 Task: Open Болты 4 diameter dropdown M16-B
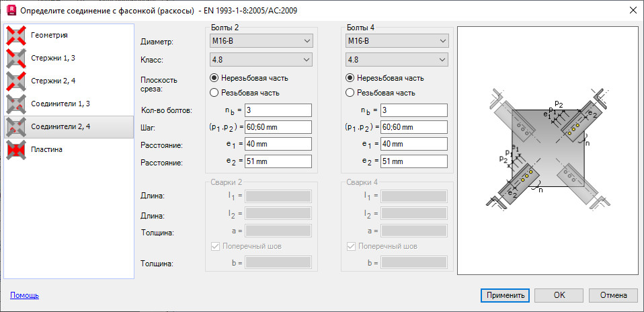click(397, 41)
